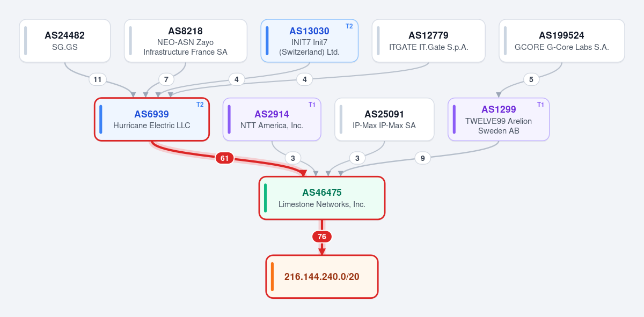Screen dimensions: 644x317
Task: Select the AS1299 TWELVE99 Arelion node
Action: click(x=499, y=119)
